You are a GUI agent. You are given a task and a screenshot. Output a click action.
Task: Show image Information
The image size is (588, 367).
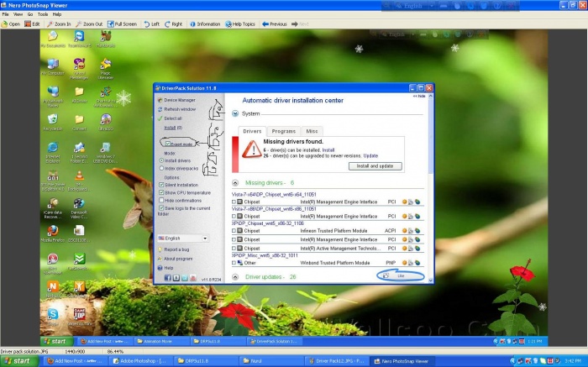205,24
